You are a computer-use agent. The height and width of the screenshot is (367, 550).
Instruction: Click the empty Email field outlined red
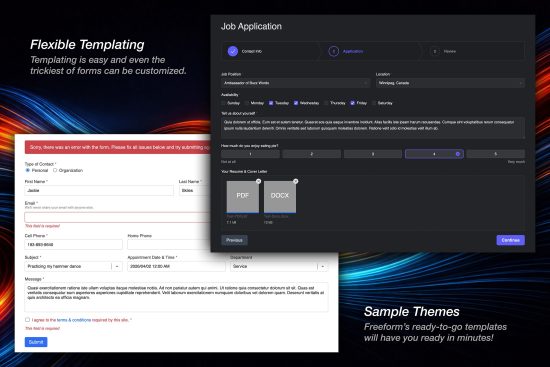(118, 217)
